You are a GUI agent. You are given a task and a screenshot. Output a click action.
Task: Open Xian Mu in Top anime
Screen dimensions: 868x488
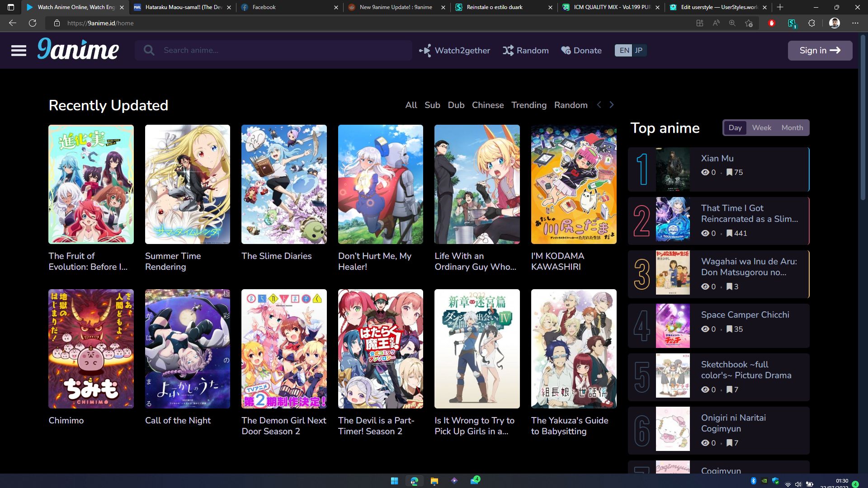coord(718,169)
